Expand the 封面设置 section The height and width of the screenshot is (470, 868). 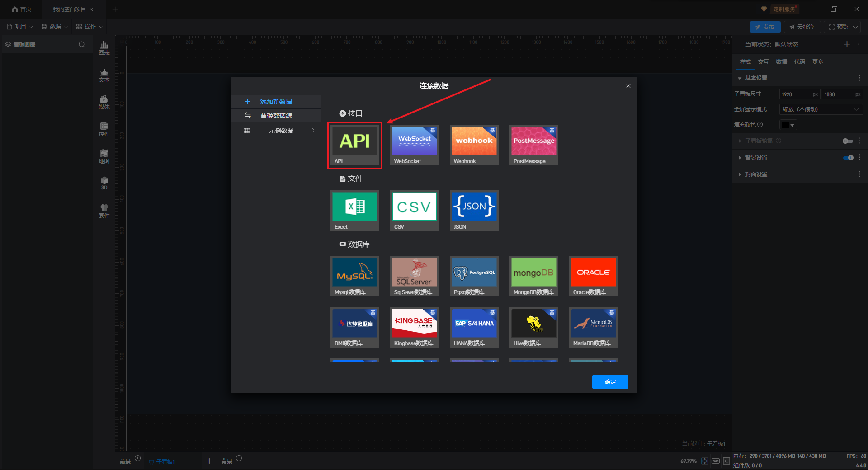pyautogui.click(x=740, y=174)
